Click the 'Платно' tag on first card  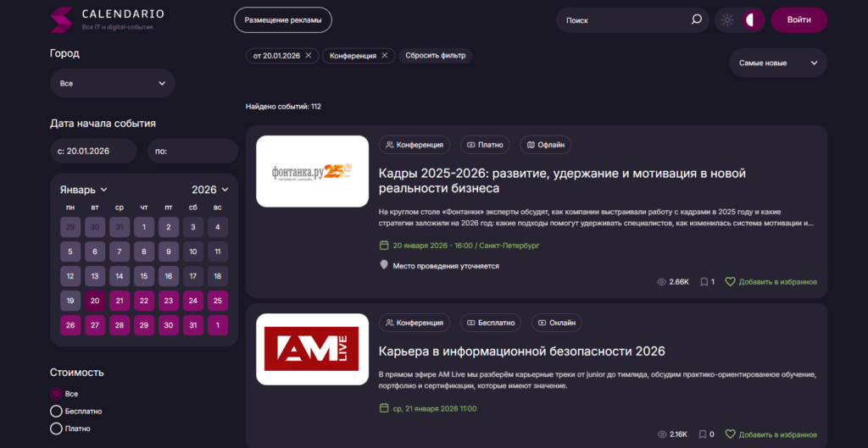click(485, 145)
